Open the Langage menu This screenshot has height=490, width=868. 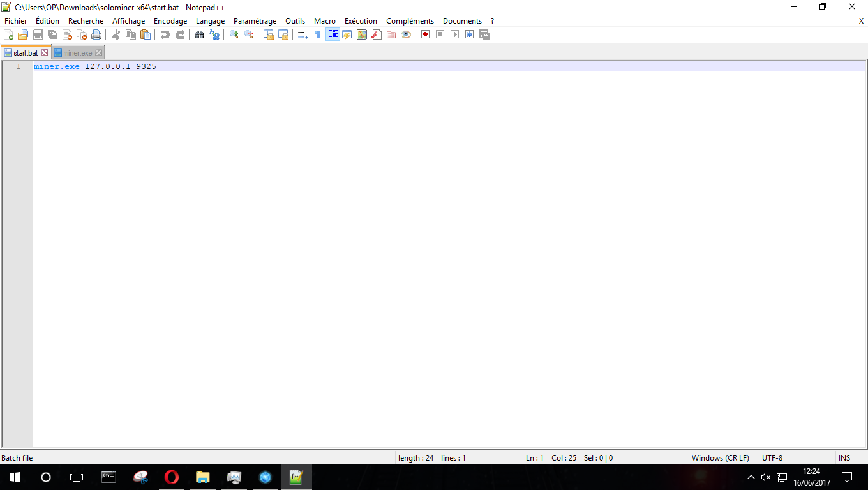click(x=210, y=21)
